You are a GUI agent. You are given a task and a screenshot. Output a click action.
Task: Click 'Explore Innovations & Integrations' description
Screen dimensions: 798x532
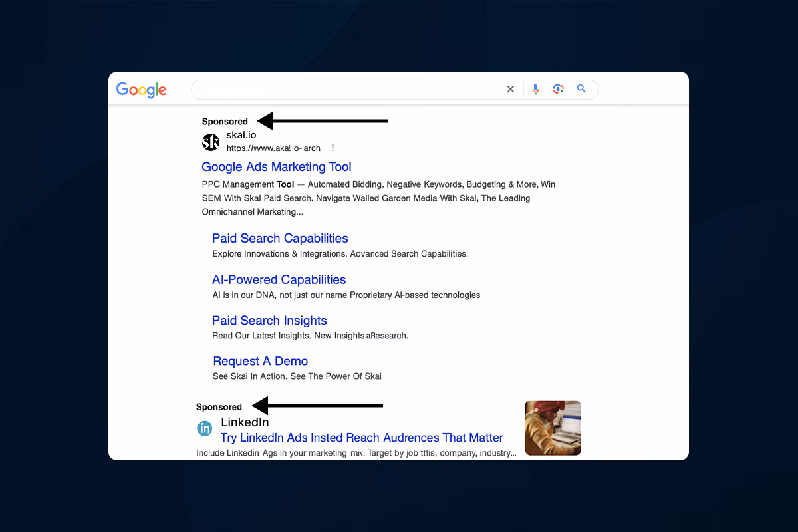[340, 254]
